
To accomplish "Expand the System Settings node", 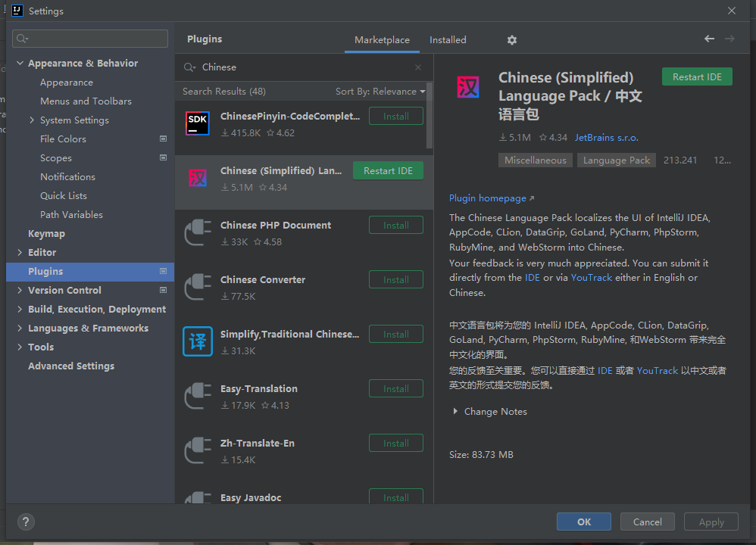I will coord(32,120).
